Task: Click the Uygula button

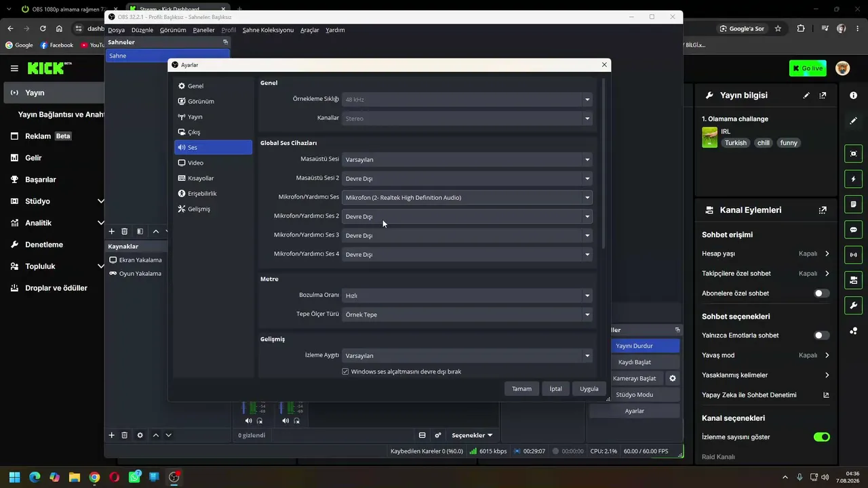Action: point(589,389)
